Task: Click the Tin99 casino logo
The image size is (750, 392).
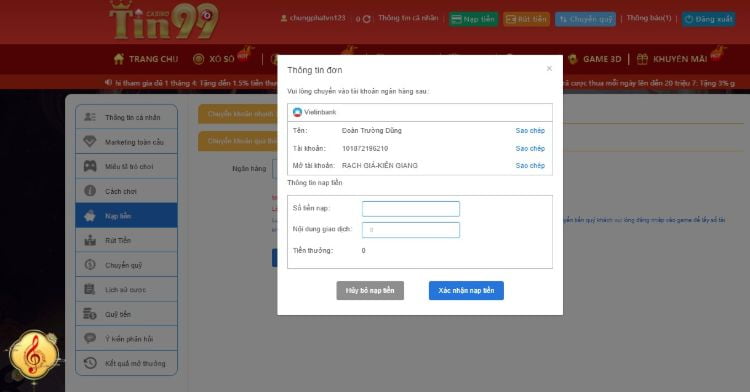Action: [x=164, y=21]
